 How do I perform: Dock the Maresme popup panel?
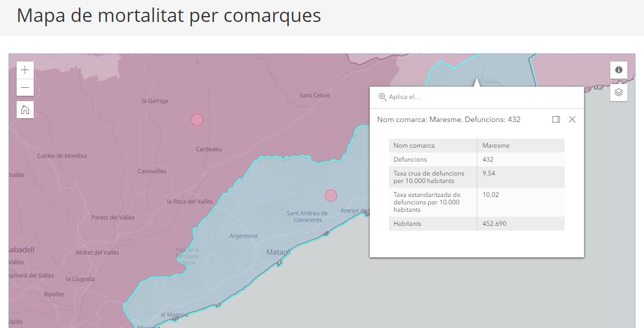pyautogui.click(x=556, y=119)
